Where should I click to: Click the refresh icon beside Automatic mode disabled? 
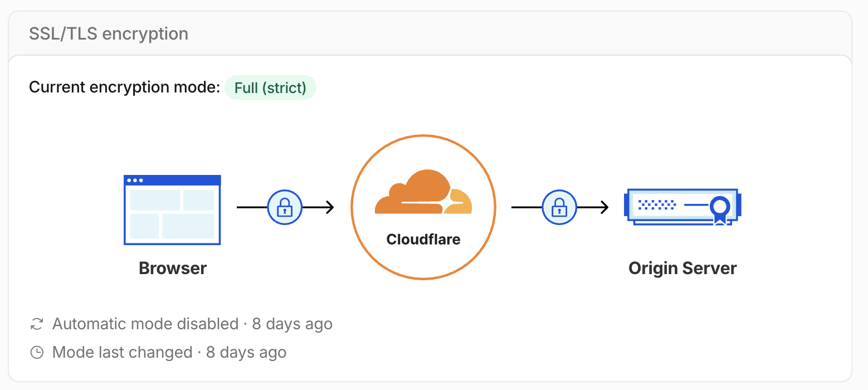coord(37,324)
